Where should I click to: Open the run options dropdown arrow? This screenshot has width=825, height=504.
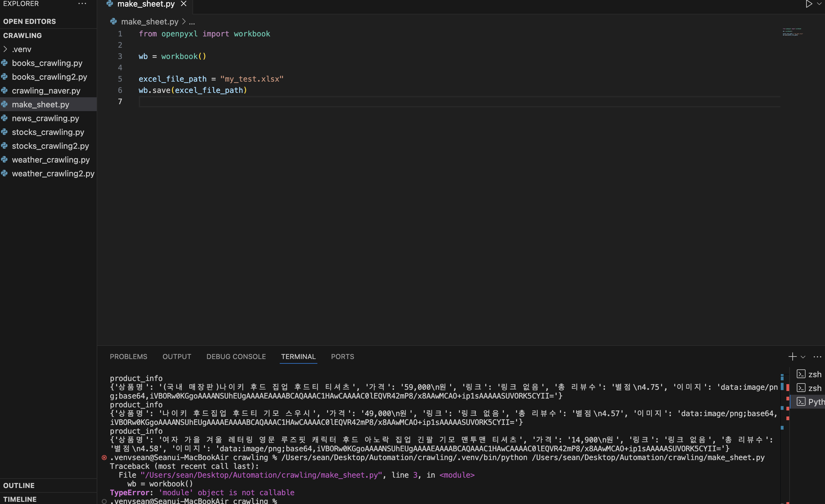tap(819, 4)
